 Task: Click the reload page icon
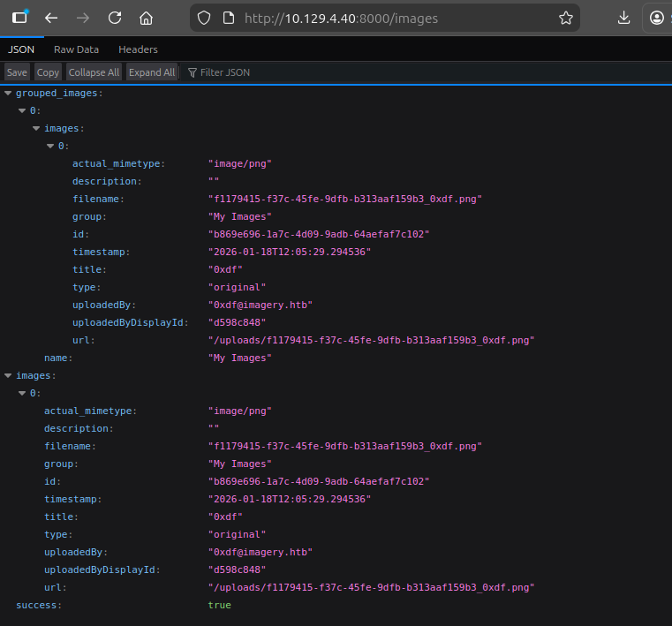[x=115, y=18]
